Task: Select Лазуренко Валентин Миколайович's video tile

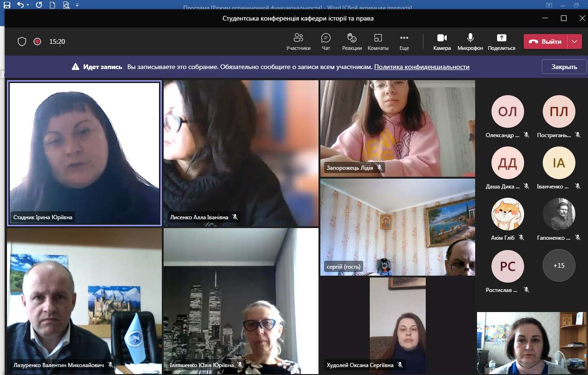Action: pyautogui.click(x=84, y=301)
